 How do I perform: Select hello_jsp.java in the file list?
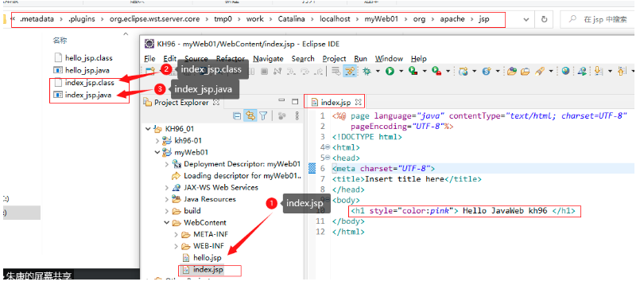(87, 70)
